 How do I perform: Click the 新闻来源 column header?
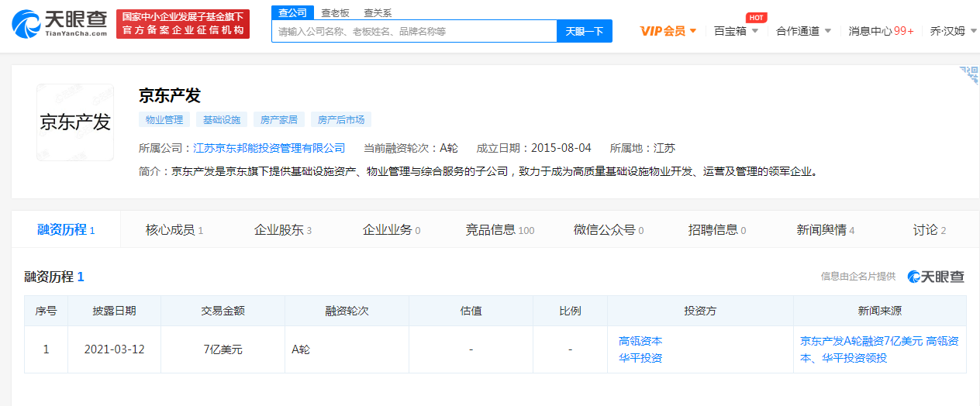[880, 311]
